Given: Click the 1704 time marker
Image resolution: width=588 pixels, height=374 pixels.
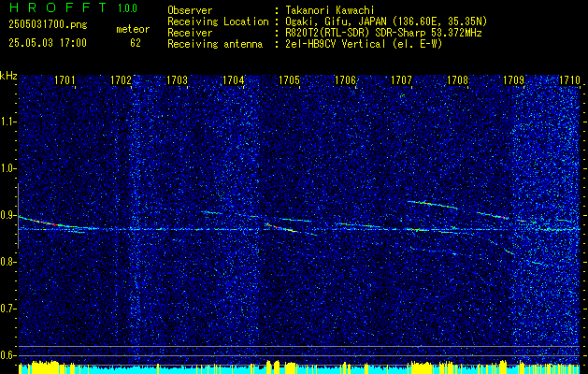Looking at the screenshot, I should [x=234, y=80].
